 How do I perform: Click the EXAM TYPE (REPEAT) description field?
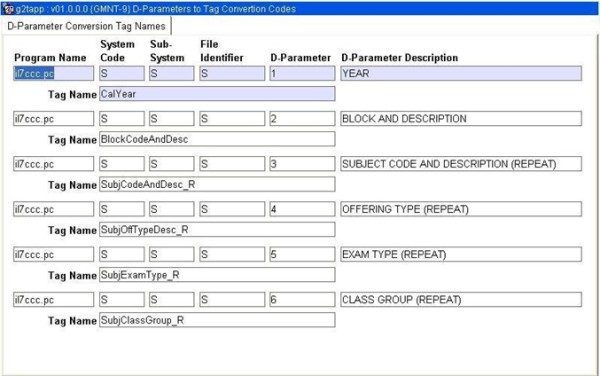click(461, 254)
